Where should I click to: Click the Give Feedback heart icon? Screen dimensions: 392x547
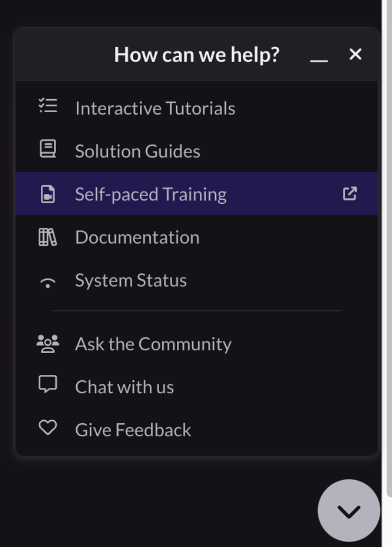click(x=48, y=428)
